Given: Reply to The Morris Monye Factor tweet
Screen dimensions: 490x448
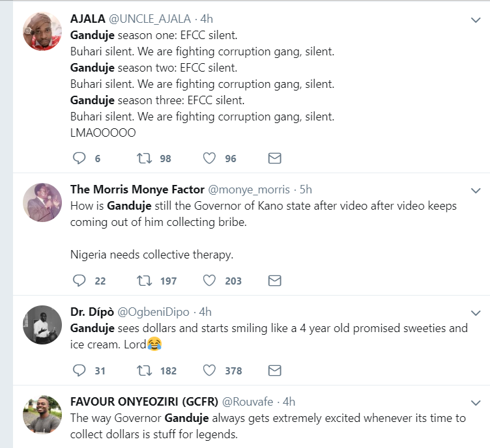Looking at the screenshot, I should point(79,281).
